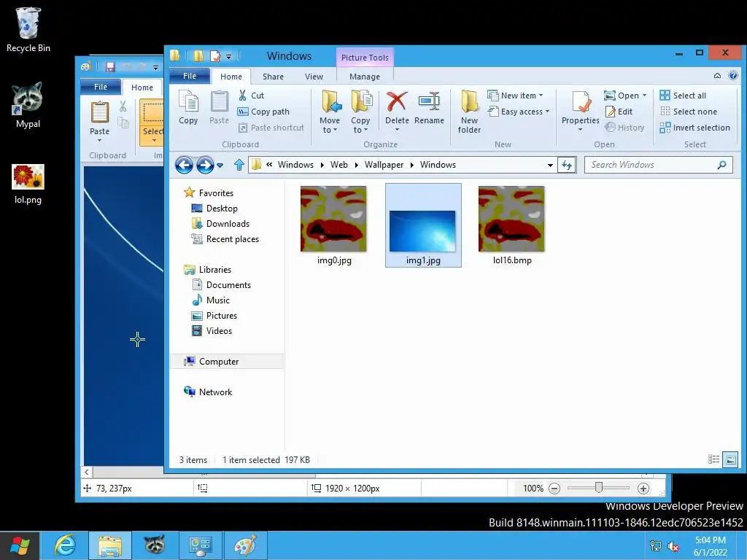
Task: Switch to details view icon in status bar
Action: click(713, 459)
